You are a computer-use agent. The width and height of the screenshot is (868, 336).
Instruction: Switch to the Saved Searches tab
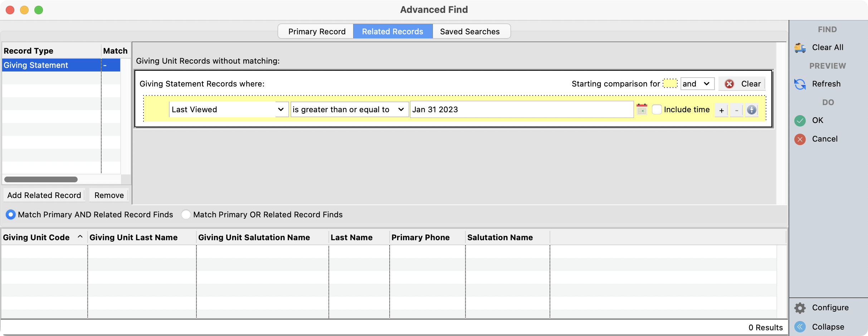[x=470, y=31]
